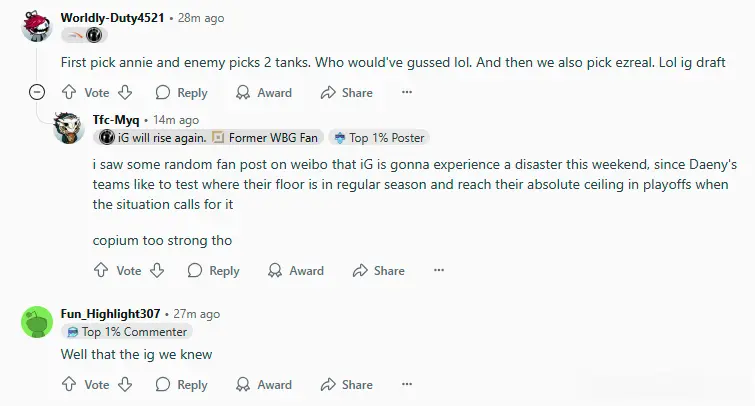Downvote Fun_Highlight307's comment
The width and height of the screenshot is (755, 406).
pyautogui.click(x=125, y=384)
